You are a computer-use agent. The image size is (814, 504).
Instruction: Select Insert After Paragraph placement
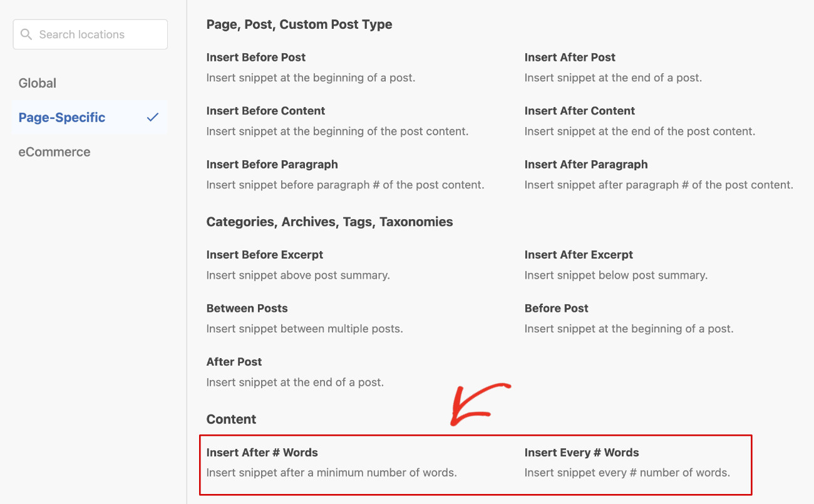coord(586,164)
